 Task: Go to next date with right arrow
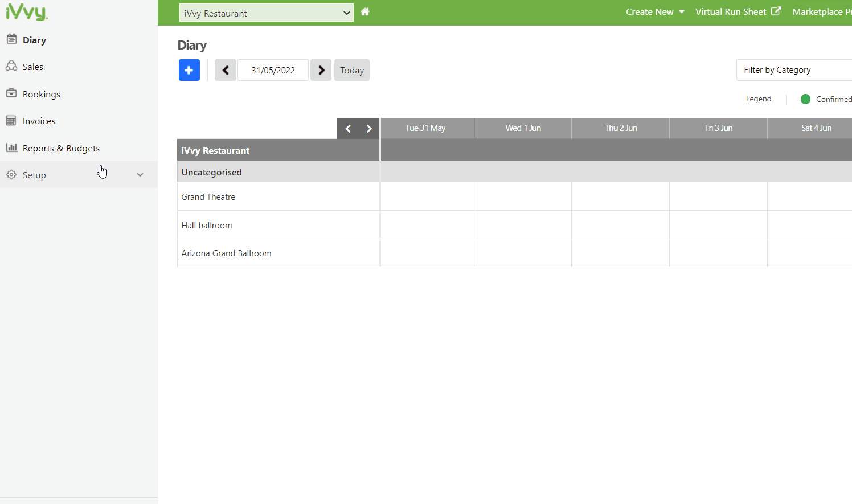tap(321, 70)
